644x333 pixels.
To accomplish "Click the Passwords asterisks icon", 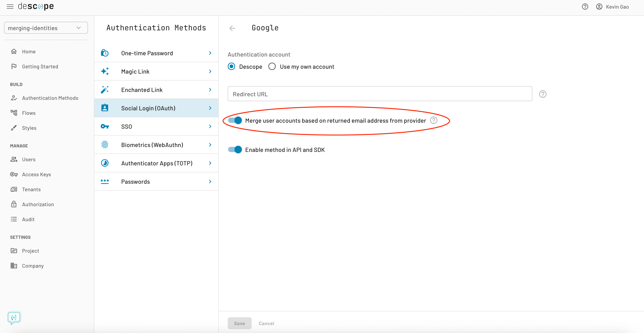I will tap(105, 181).
